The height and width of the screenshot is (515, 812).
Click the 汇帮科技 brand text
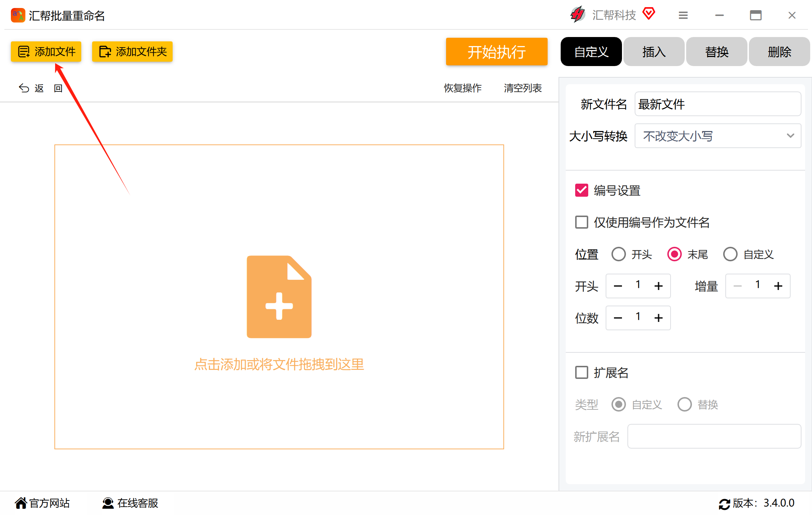click(614, 15)
